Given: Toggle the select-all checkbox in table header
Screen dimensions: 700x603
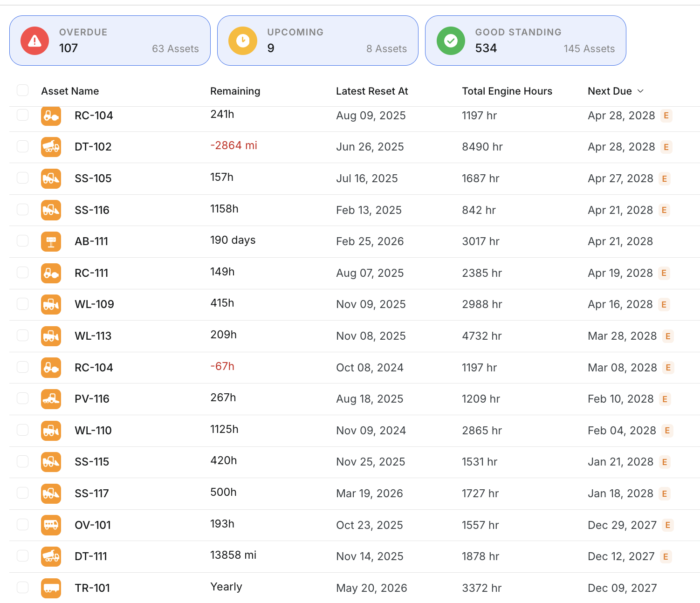Looking at the screenshot, I should (23, 90).
